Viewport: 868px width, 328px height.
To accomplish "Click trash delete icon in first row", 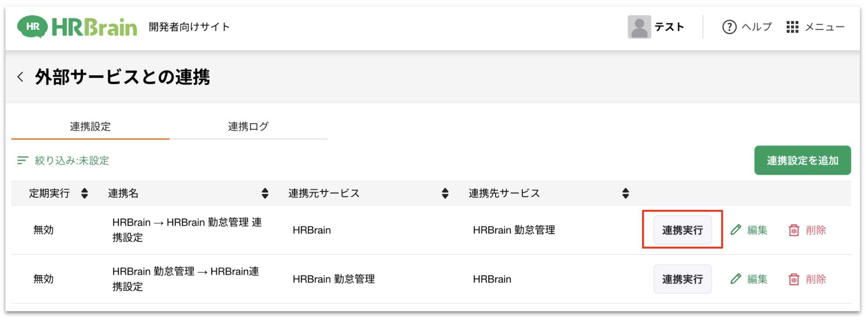I will click(x=794, y=230).
